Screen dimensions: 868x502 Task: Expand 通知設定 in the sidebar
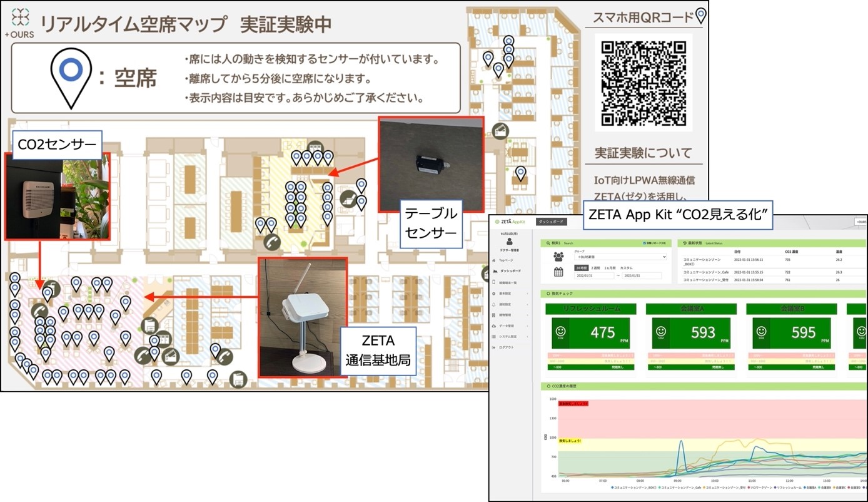[510, 304]
